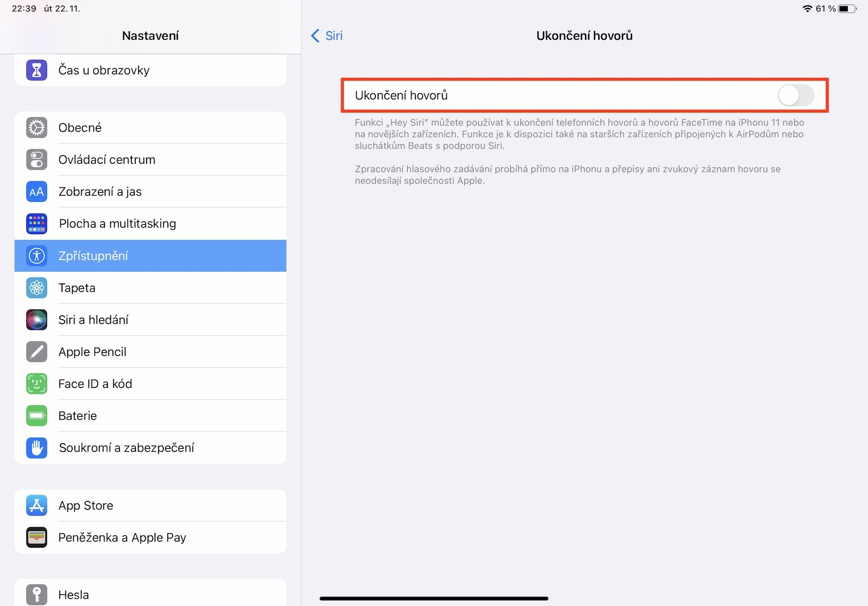Select Zpřístupnění in the sidebar
This screenshot has height=606, width=868.
tap(150, 256)
